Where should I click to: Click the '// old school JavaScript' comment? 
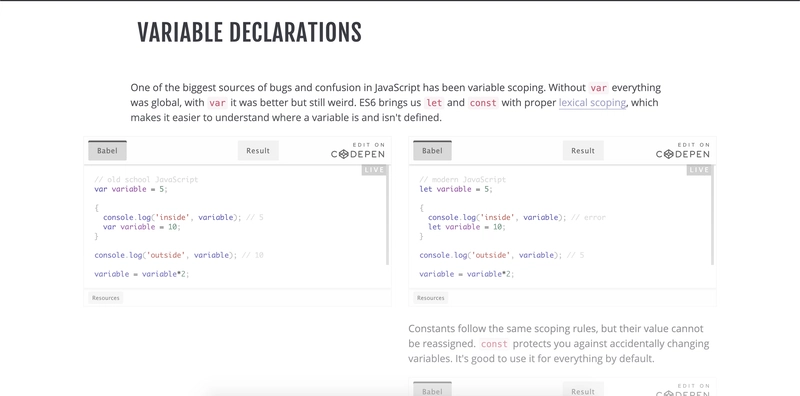pos(146,180)
